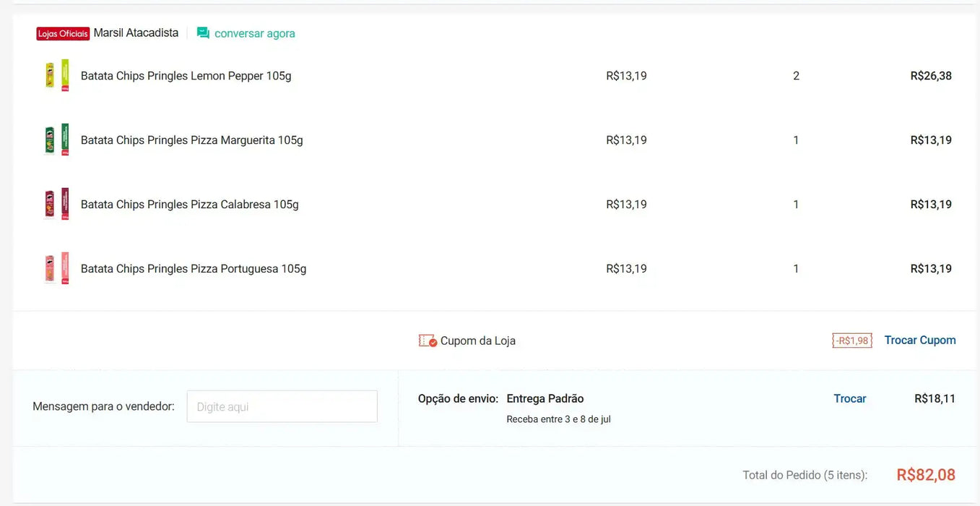The image size is (980, 506).
Task: Select Batata Chips Pringles Pizza Portuguesa title
Action: [193, 269]
